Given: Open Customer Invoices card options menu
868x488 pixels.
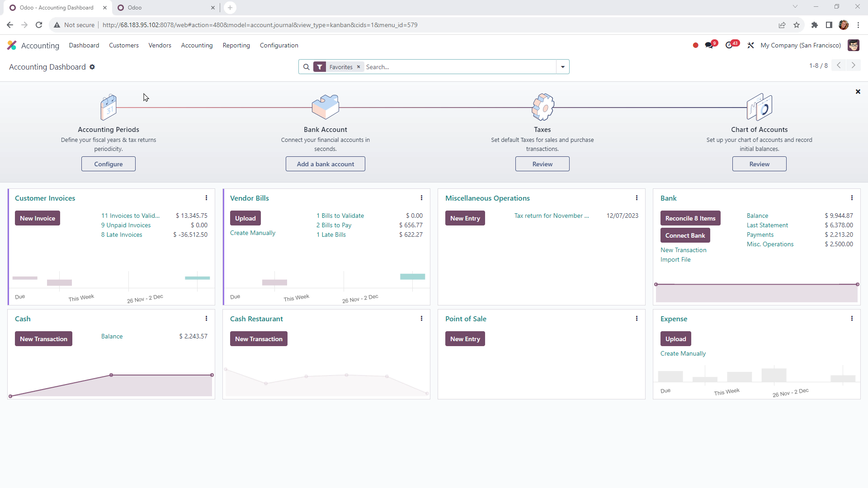Looking at the screenshot, I should tap(207, 198).
